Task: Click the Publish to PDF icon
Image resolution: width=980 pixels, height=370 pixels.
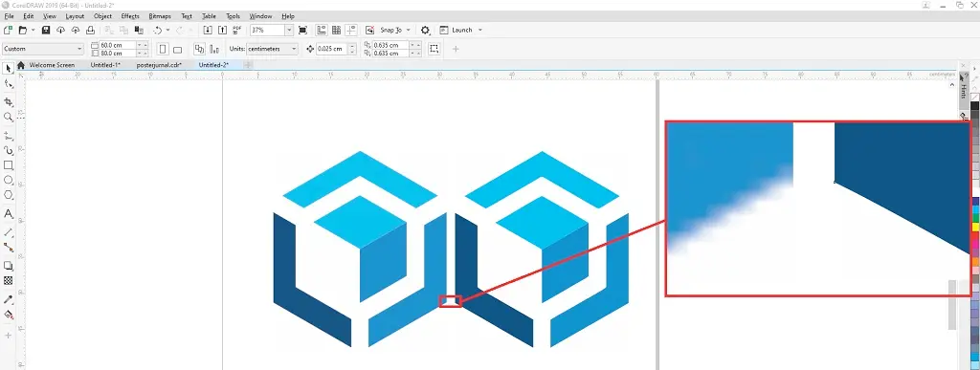Action: pos(237,30)
